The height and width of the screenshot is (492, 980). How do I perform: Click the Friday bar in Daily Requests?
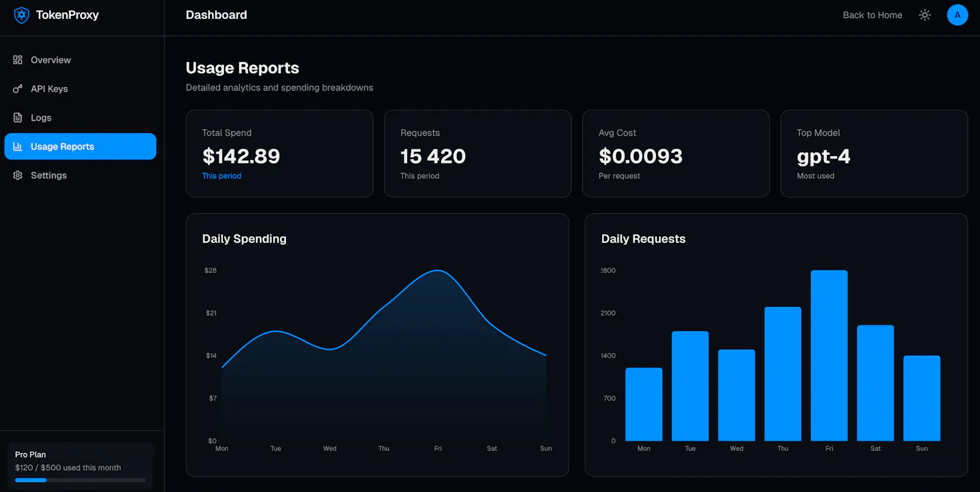click(829, 356)
